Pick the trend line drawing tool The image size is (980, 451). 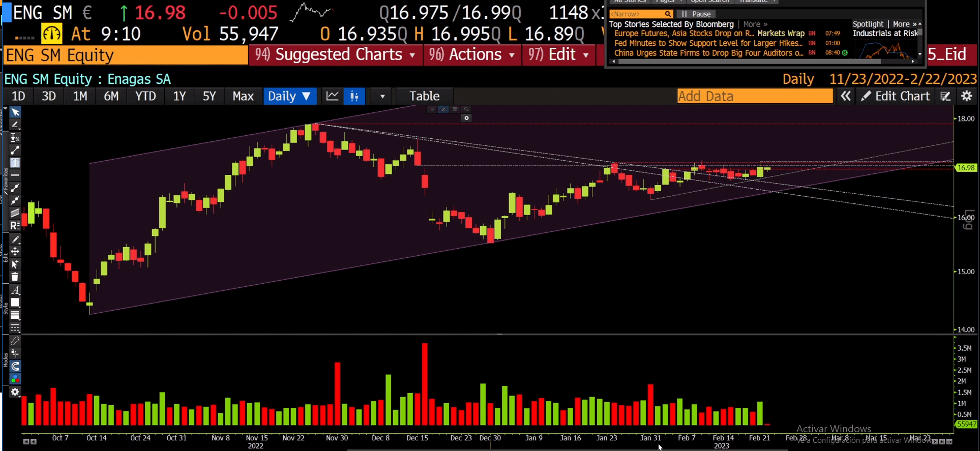[x=15, y=125]
